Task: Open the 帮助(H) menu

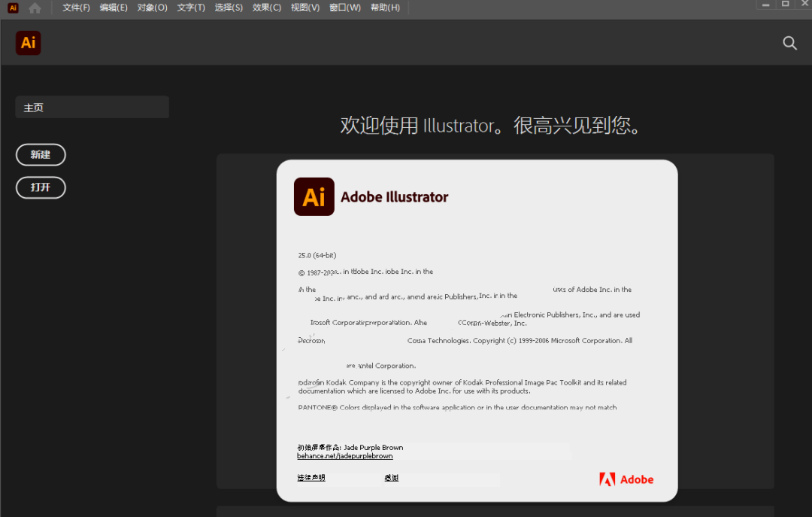Action: (385, 8)
